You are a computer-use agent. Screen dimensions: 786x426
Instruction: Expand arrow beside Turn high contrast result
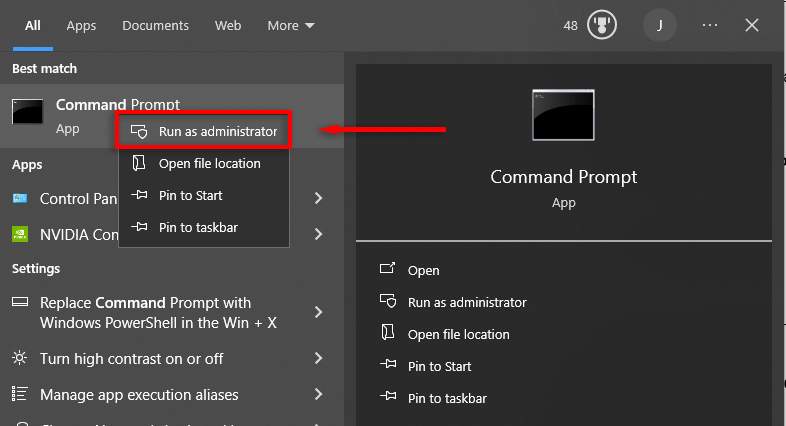(318, 358)
